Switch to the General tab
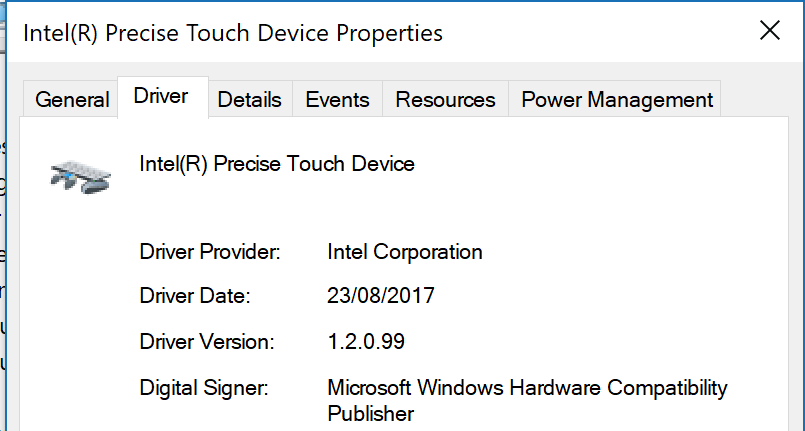The width and height of the screenshot is (805, 431). [x=72, y=99]
